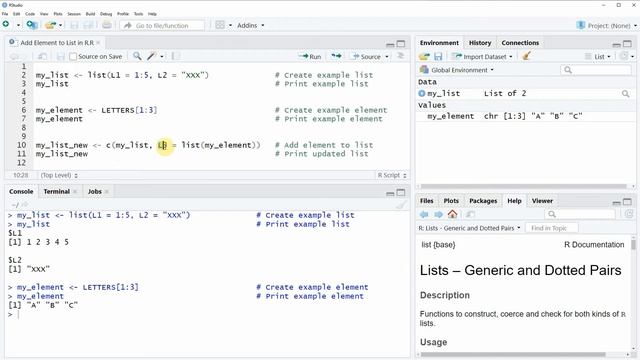The width and height of the screenshot is (640, 360).
Task: Toggle the Source on Save checkbox
Action: tap(73, 56)
